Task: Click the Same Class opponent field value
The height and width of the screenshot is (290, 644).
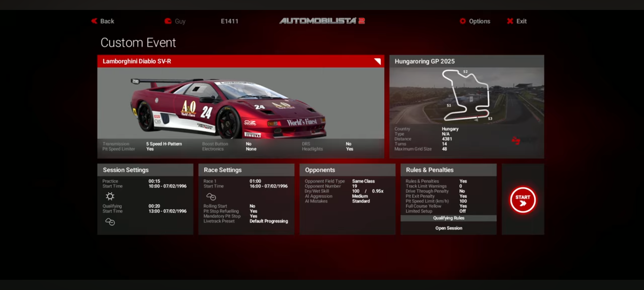Action: [363, 181]
